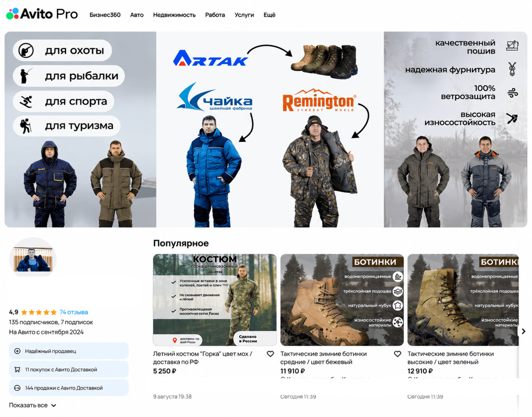
Task: Click the hiker icon beside для туризма
Action: (25, 126)
